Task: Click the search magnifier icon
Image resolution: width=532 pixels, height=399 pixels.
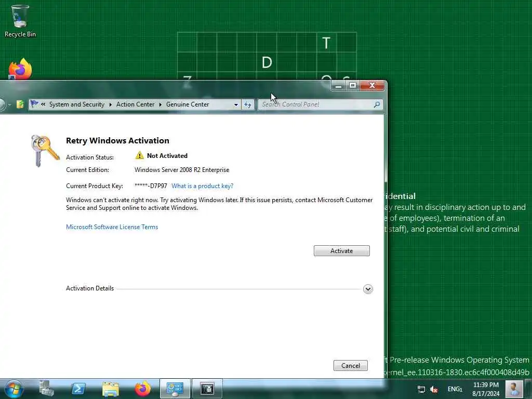Action: coord(377,104)
